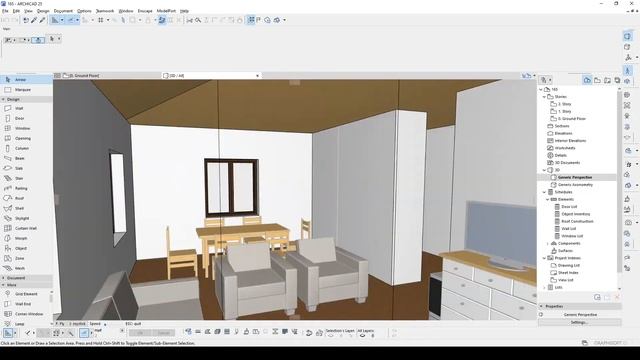Open the Project Map in Navigator

[587, 80]
